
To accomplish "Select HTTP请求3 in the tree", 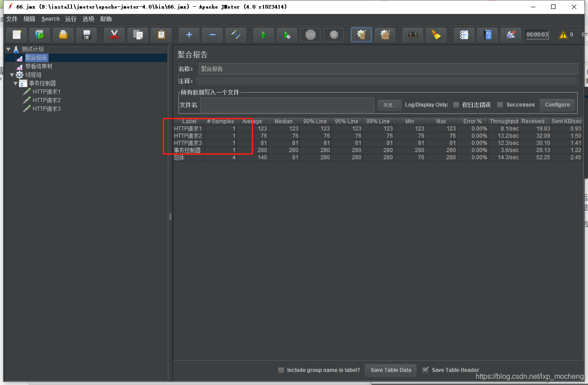I will pos(46,109).
